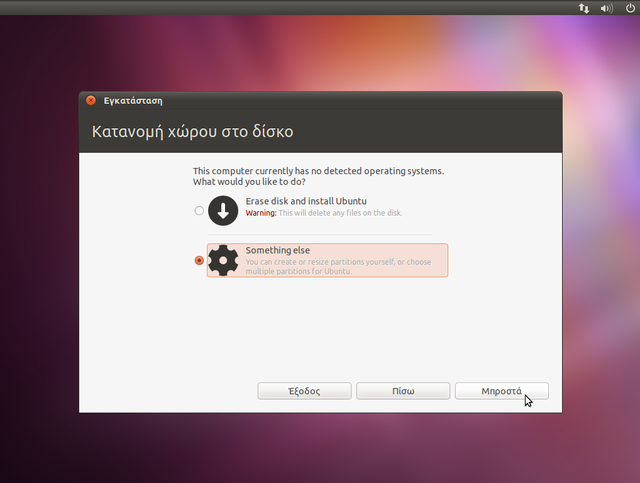
Task: Open the network connections indicator in top panel
Action: pos(584,8)
